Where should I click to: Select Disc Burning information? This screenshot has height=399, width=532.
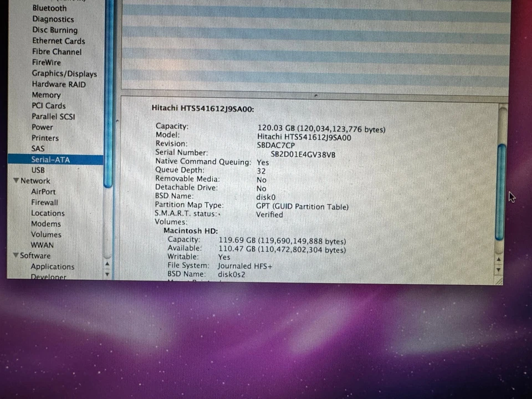coord(54,30)
